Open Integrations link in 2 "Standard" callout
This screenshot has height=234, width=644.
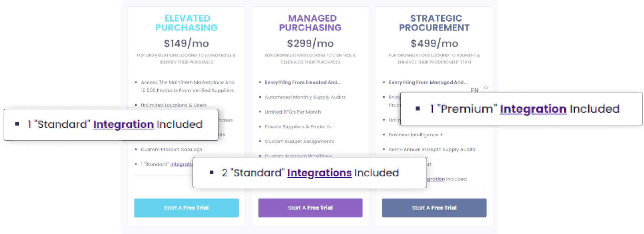click(319, 173)
